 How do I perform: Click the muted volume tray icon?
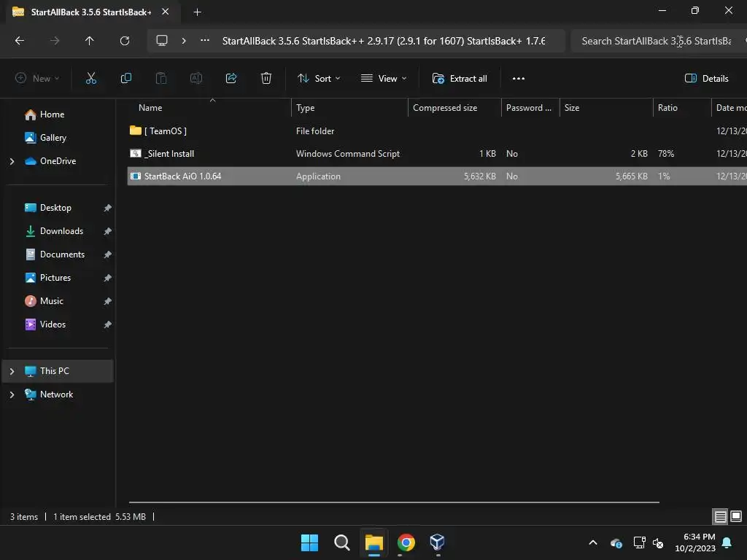pos(658,542)
